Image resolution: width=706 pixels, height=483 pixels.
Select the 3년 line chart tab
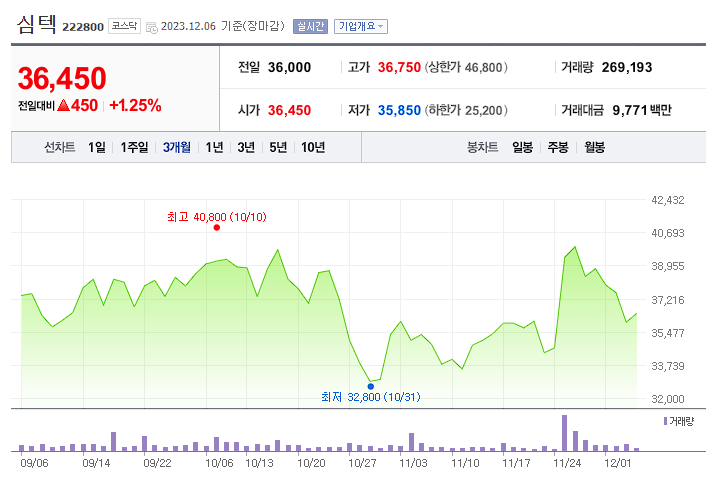pos(246,147)
